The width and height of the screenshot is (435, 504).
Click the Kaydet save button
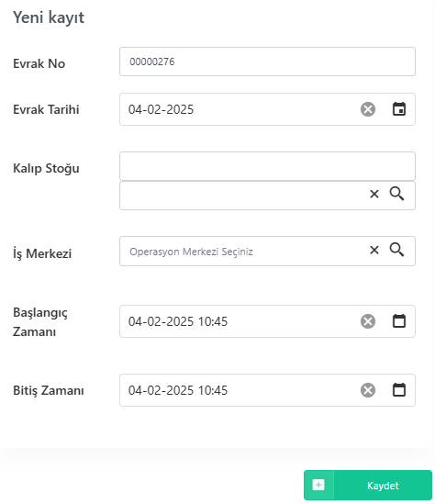[x=368, y=485]
